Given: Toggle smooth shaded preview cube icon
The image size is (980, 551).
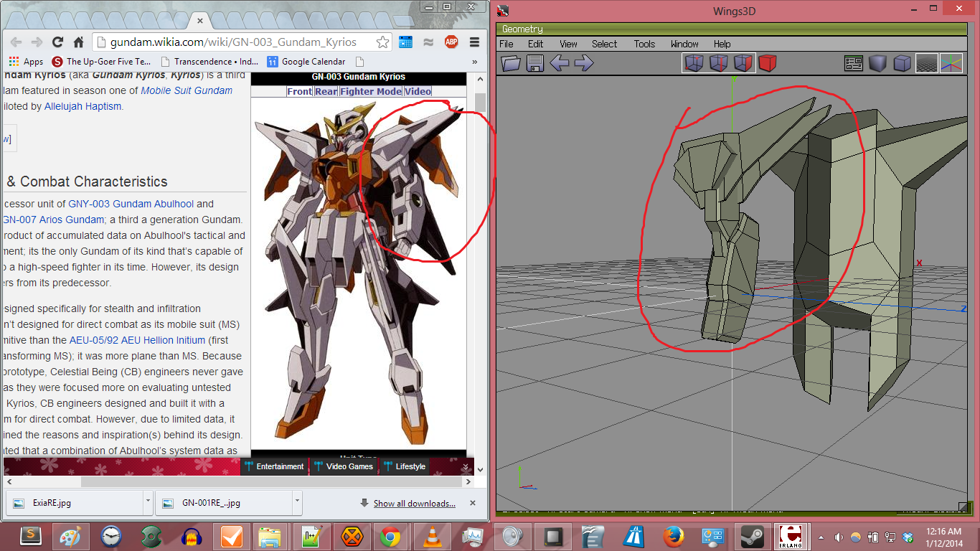Looking at the screenshot, I should pos(877,63).
